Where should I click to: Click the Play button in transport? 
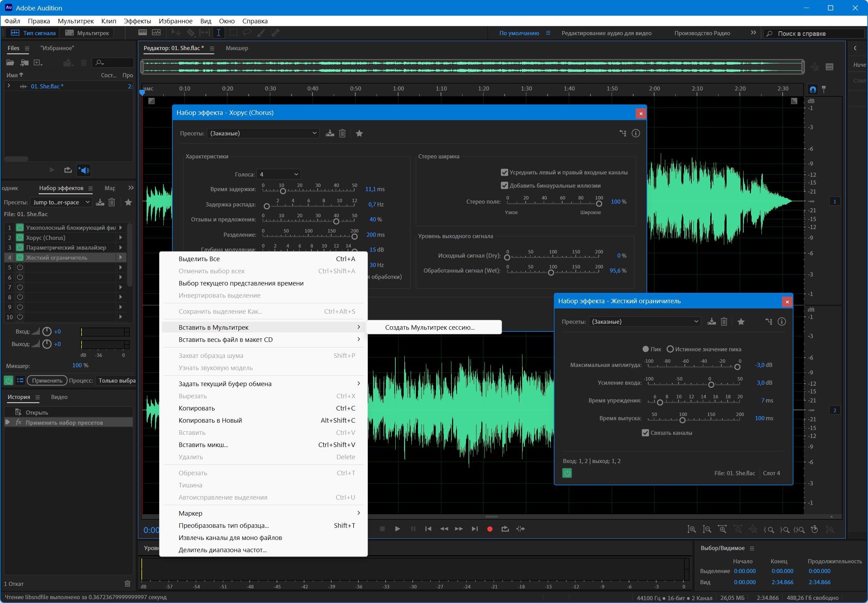tap(397, 529)
